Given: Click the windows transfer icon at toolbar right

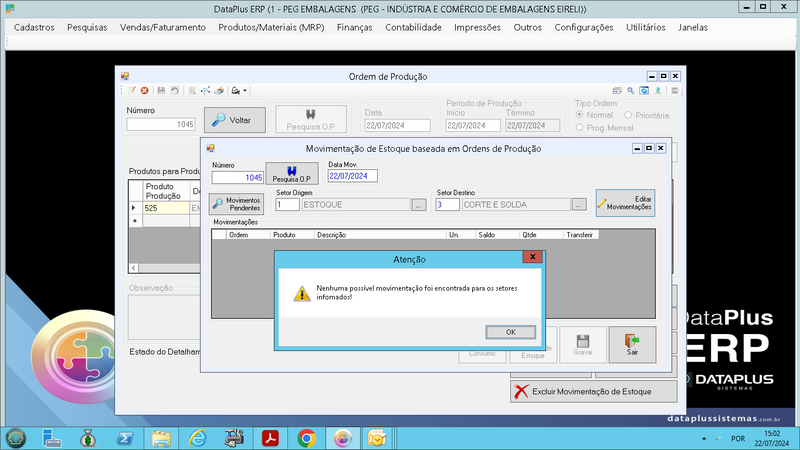Looking at the screenshot, I should [x=617, y=90].
